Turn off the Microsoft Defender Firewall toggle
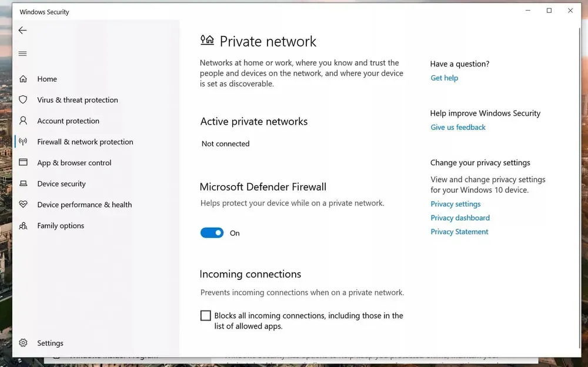Image resolution: width=588 pixels, height=367 pixels. [x=212, y=232]
